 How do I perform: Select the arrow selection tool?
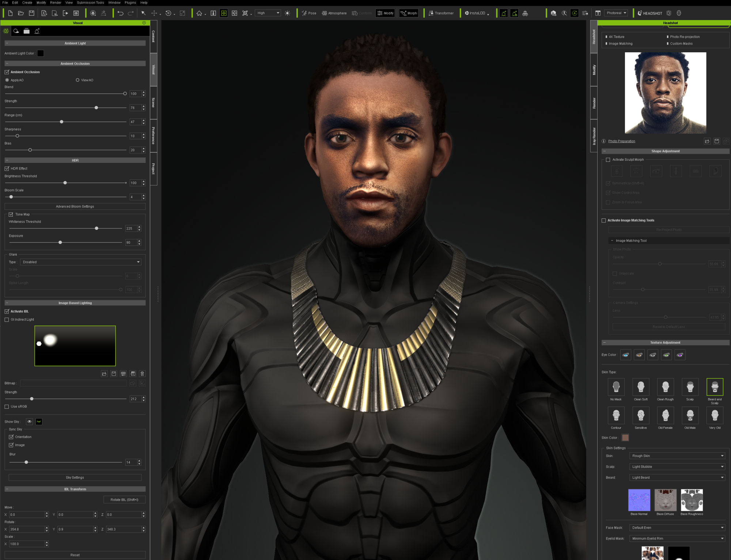(143, 13)
